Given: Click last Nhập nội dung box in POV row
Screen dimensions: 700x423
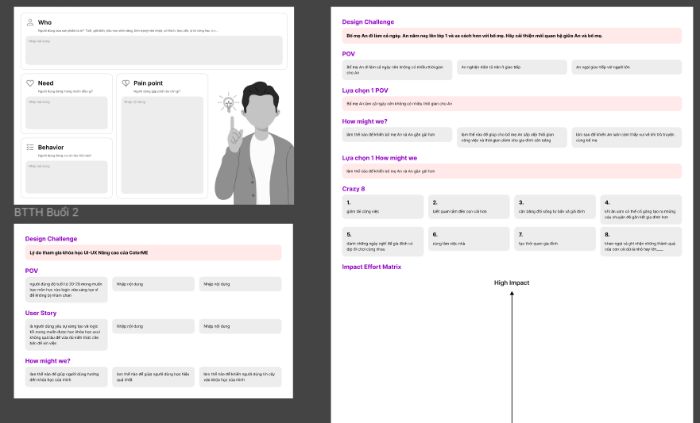Looking at the screenshot, I should coord(240,284).
